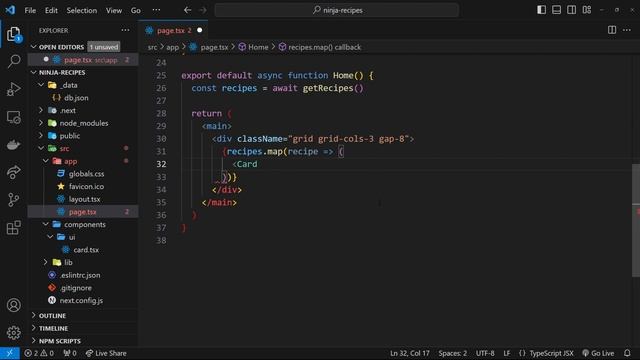This screenshot has width=640, height=360.
Task: Go forward in navigation history
Action: pos(202,10)
